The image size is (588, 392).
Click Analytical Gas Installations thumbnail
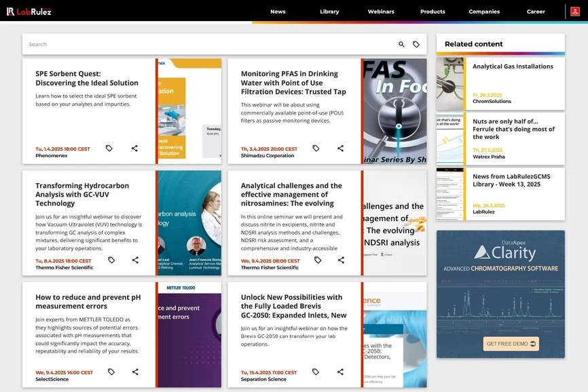(450, 83)
